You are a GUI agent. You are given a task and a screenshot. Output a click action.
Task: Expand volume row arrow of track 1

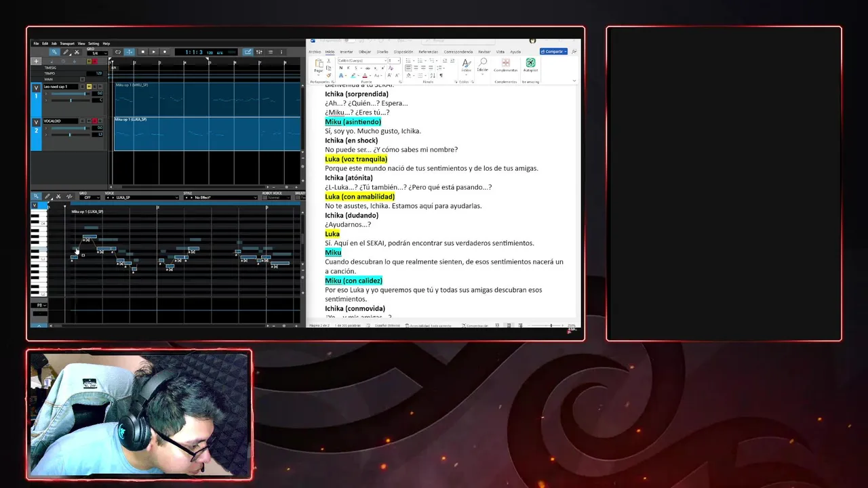tap(46, 94)
